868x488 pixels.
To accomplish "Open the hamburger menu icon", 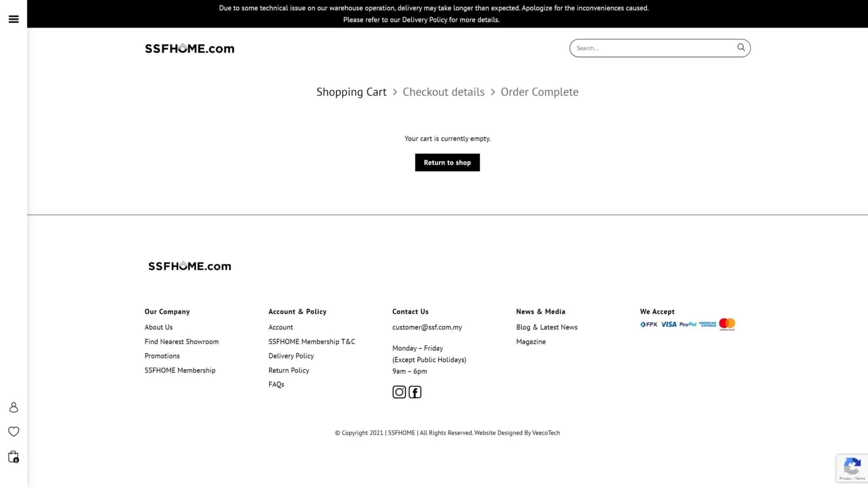I will point(14,19).
